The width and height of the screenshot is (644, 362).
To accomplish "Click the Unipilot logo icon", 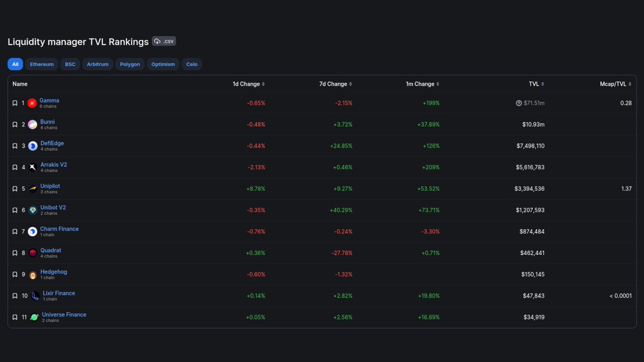I will pos(33,189).
